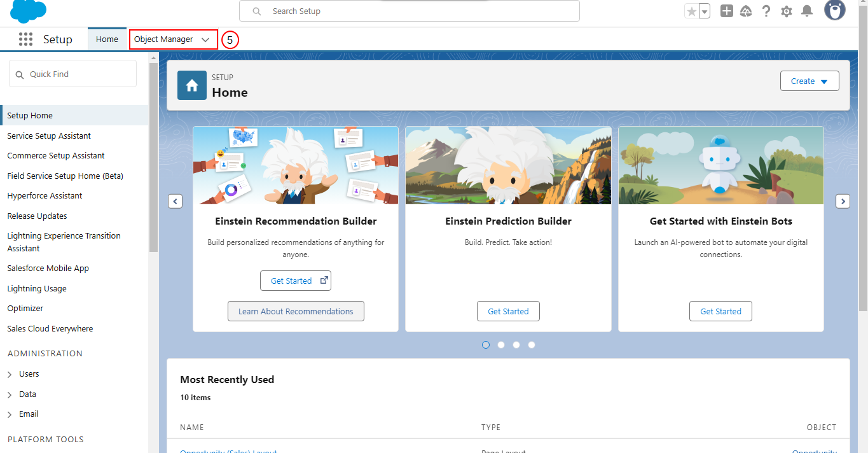Select the fourth carousel dot indicator
Screen dimensions: 868x453
pos(532,345)
